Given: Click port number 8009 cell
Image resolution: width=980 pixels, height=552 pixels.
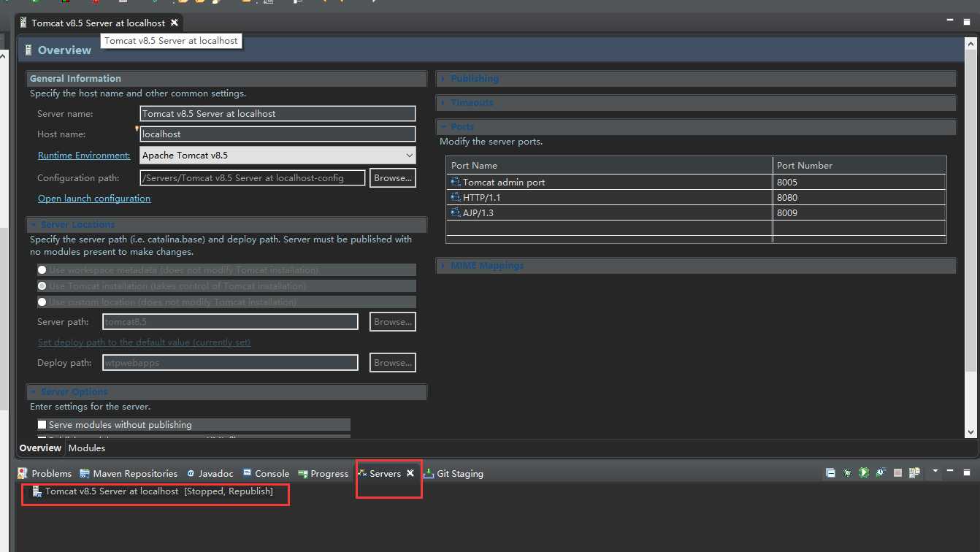Looking at the screenshot, I should pyautogui.click(x=860, y=212).
